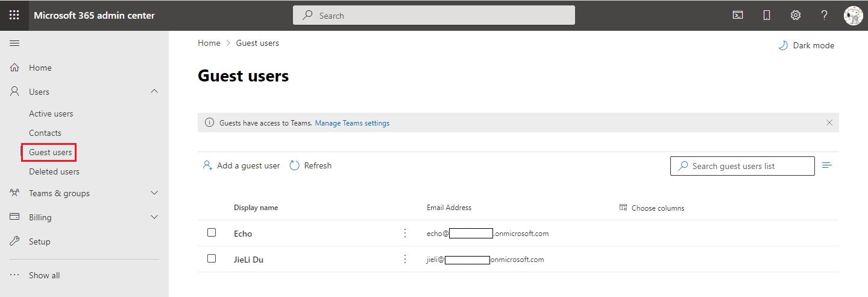Focus the Search guest users list field
Screen dimensions: 868x297
(x=743, y=165)
